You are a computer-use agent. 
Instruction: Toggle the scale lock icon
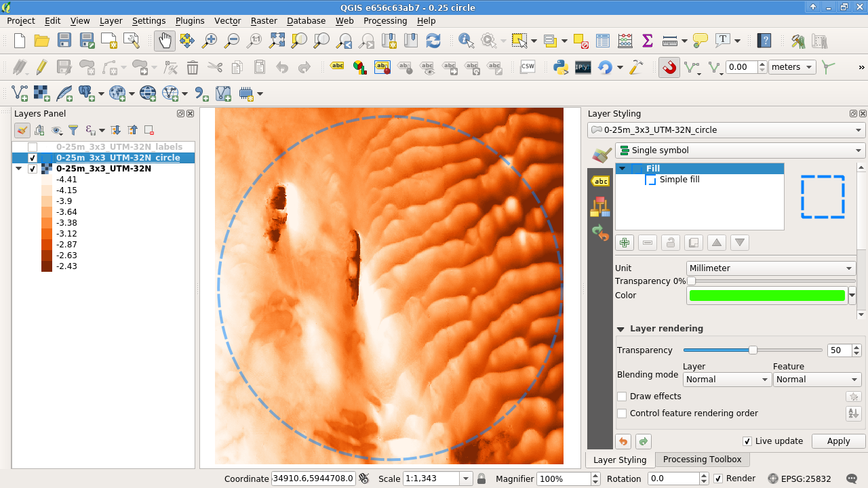pyautogui.click(x=481, y=479)
